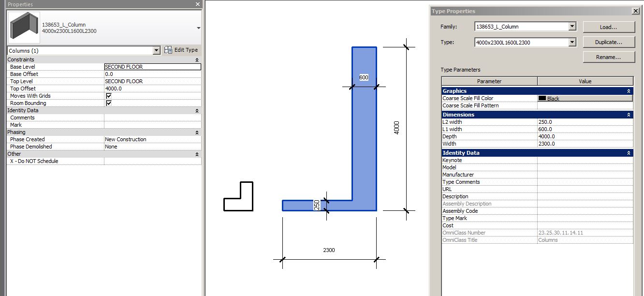Click the Width value 2300.0

[x=585, y=144]
